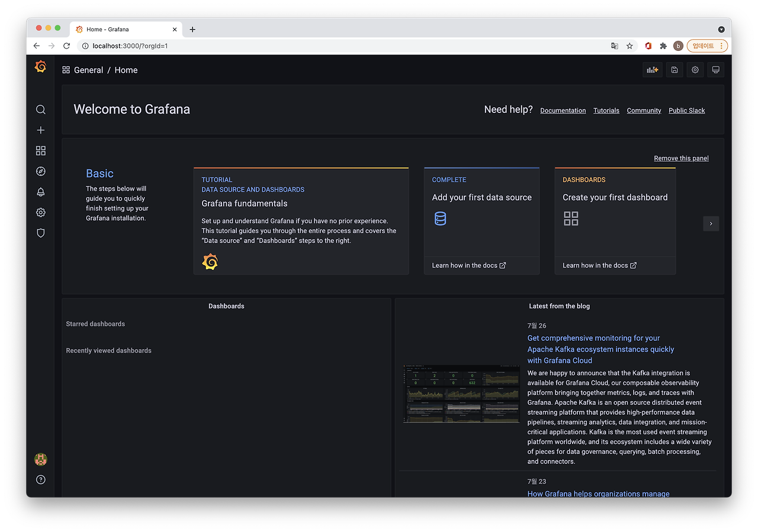This screenshot has width=758, height=532.
Task: Click the Office extension icon
Action: 648,46
